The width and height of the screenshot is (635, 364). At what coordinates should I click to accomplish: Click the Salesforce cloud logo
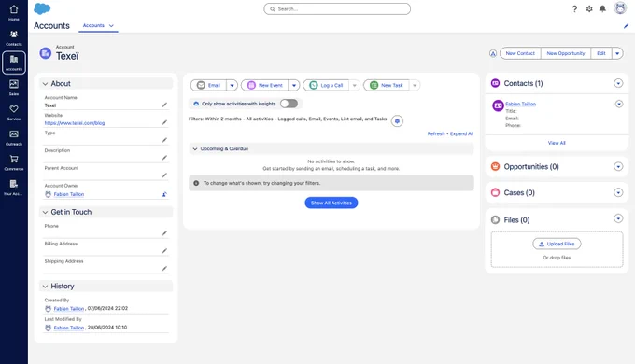[x=42, y=8]
